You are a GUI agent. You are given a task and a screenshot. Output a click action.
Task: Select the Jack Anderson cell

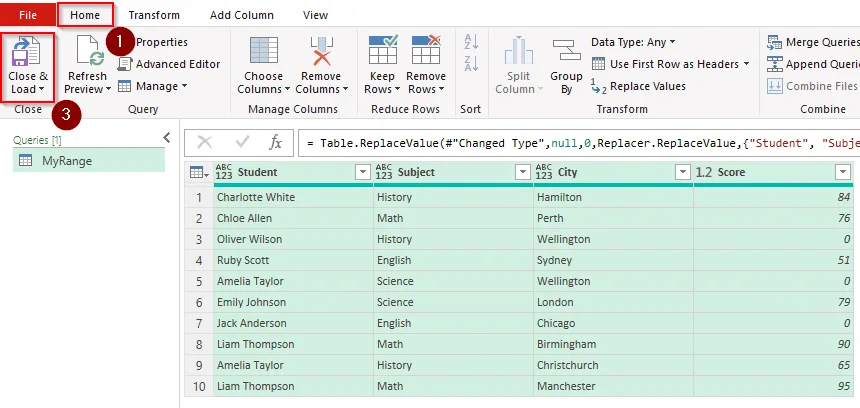tap(293, 323)
